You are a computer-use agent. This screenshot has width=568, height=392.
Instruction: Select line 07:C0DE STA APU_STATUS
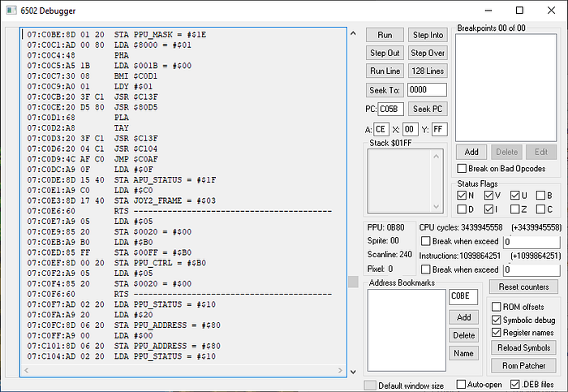pyautogui.click(x=122, y=179)
